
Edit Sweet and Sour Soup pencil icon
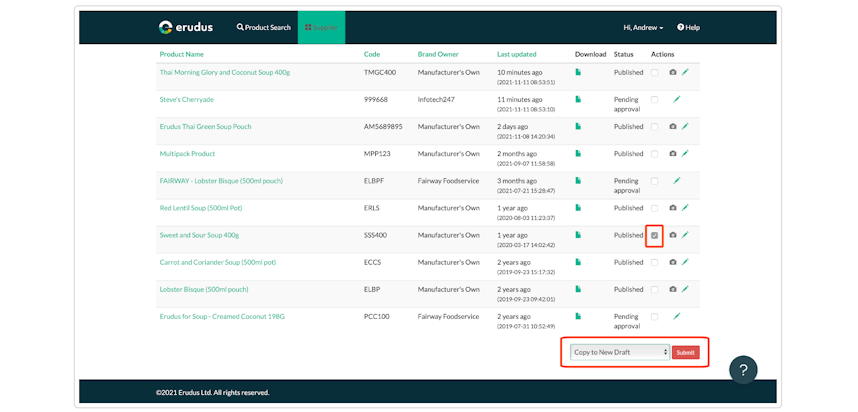[685, 234]
